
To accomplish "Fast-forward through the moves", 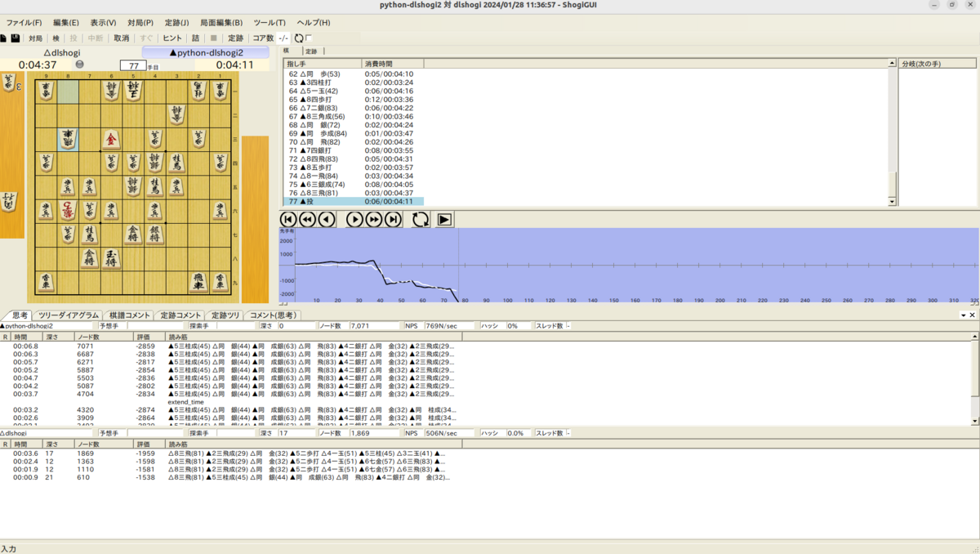I will pos(374,219).
